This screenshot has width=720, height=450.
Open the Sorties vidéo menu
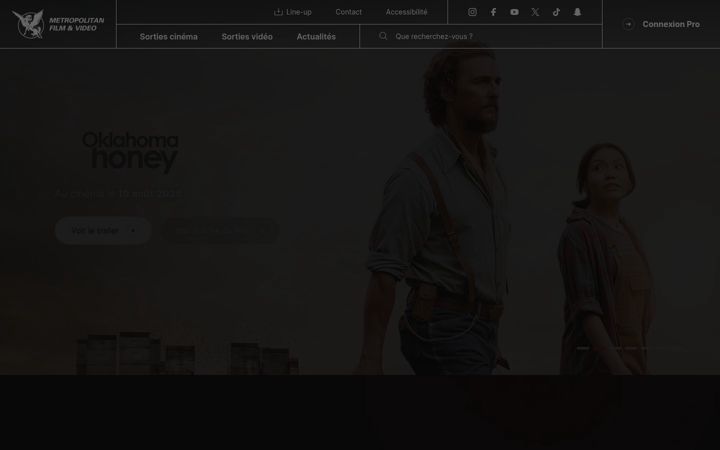(247, 37)
